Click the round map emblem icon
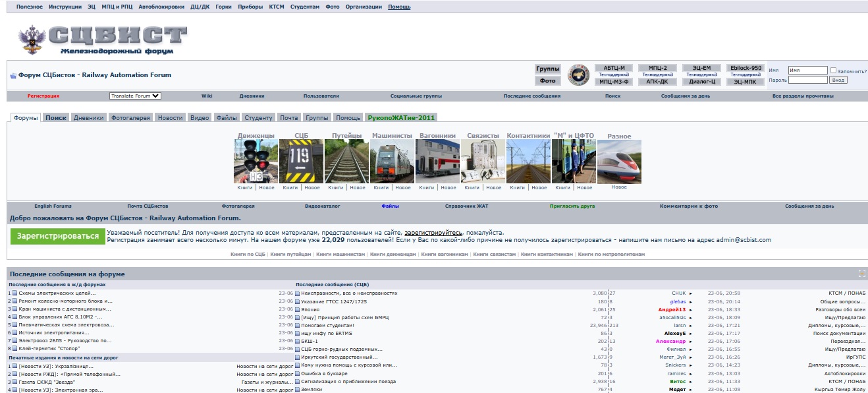This screenshot has height=393, width=868. (578, 75)
